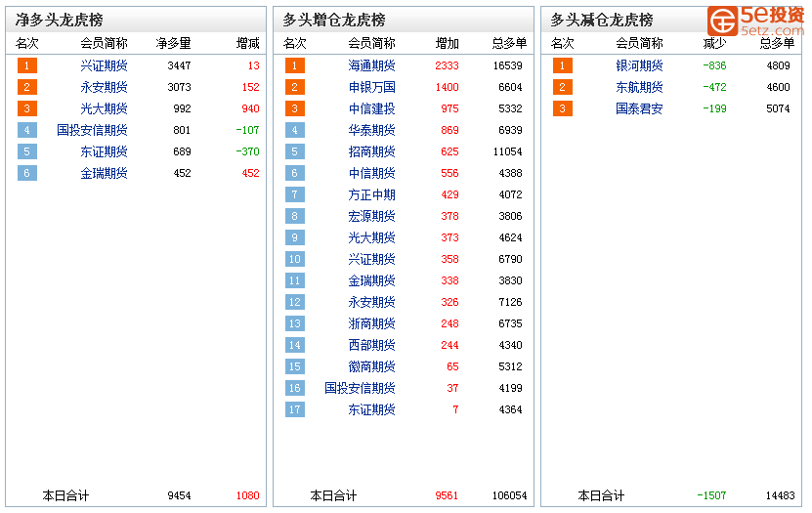Open 招商期货 link in 多头增仓龙虎榜

(372, 151)
